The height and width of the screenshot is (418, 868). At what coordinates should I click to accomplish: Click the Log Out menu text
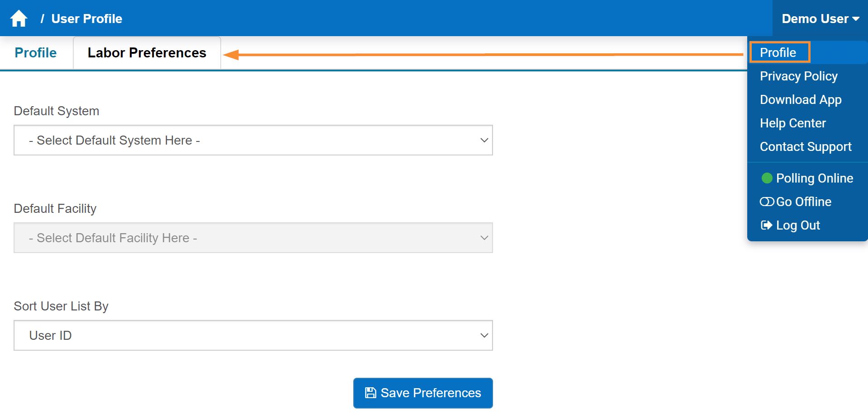point(798,225)
